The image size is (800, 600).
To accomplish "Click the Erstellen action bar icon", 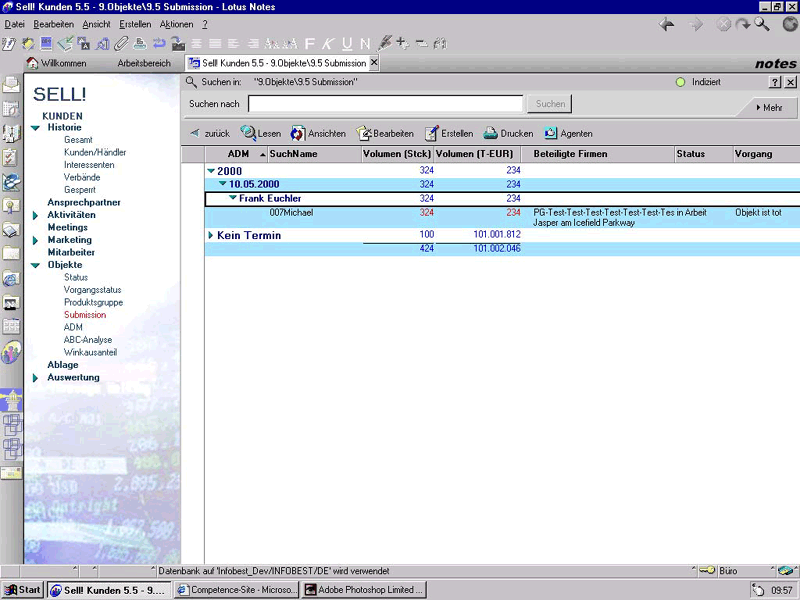I will tap(432, 133).
